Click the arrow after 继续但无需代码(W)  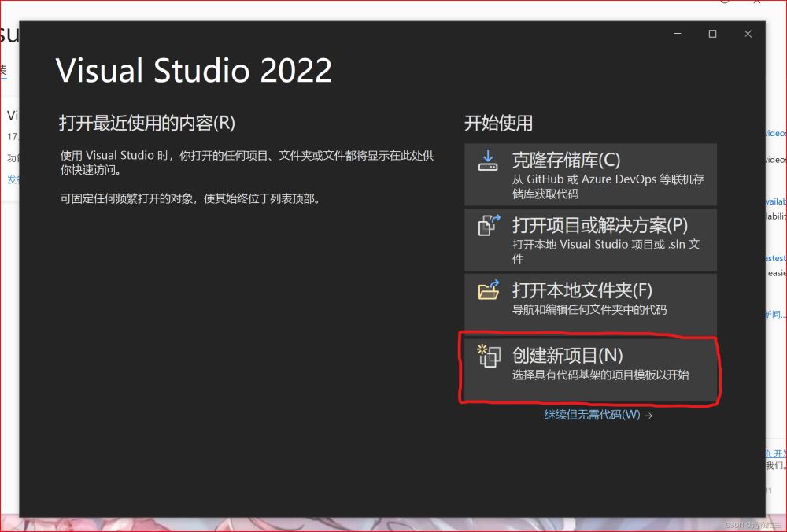[x=648, y=416]
